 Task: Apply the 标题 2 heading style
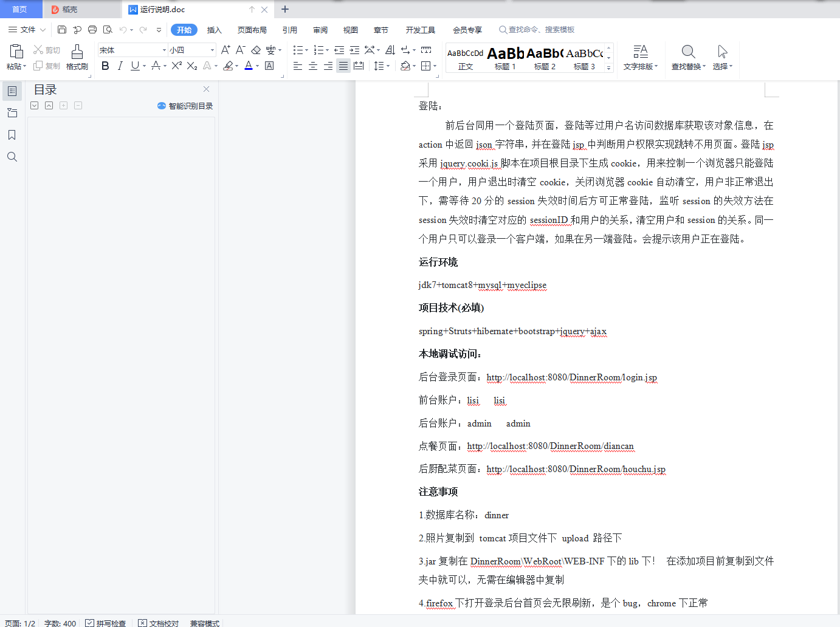(545, 58)
